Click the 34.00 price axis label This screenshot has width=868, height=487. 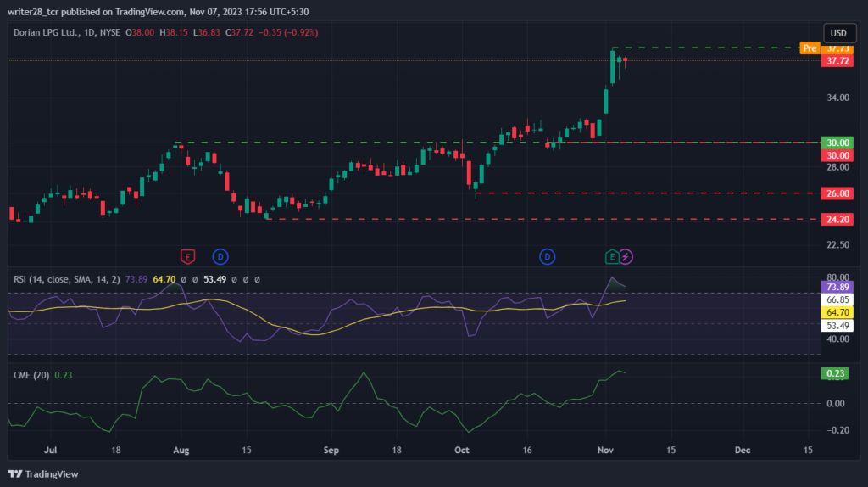point(837,98)
